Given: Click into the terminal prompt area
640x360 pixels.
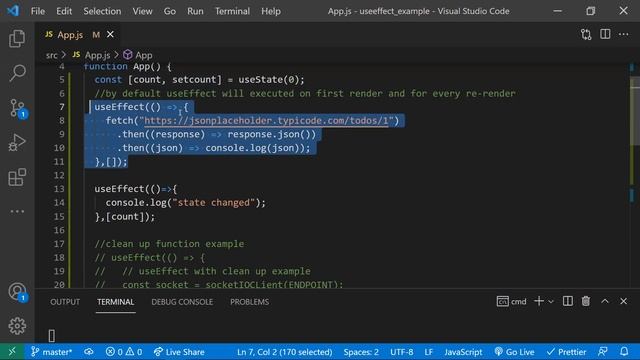Looking at the screenshot, I should (51, 336).
